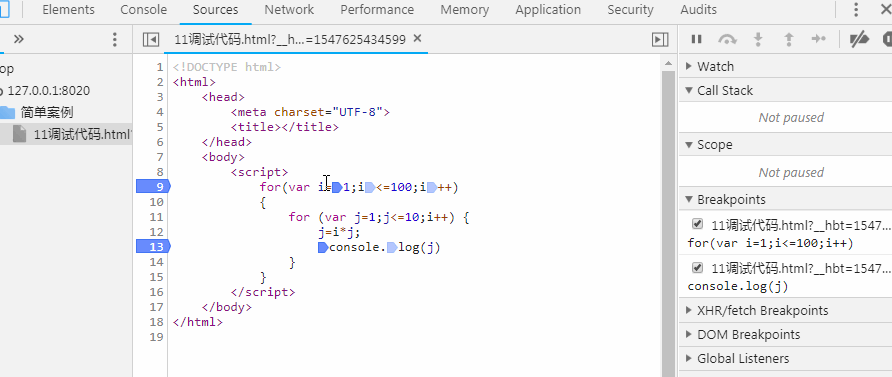
Task: Open the Security tab
Action: (x=630, y=10)
